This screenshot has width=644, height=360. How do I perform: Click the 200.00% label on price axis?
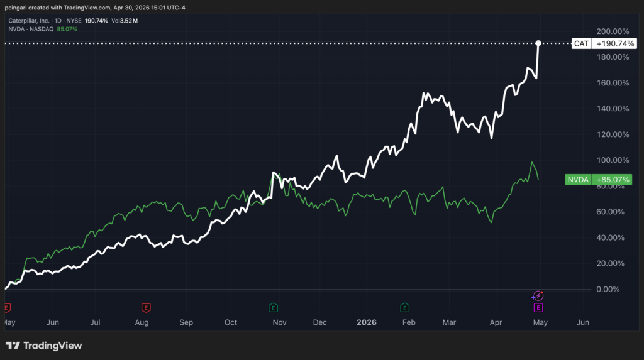613,31
